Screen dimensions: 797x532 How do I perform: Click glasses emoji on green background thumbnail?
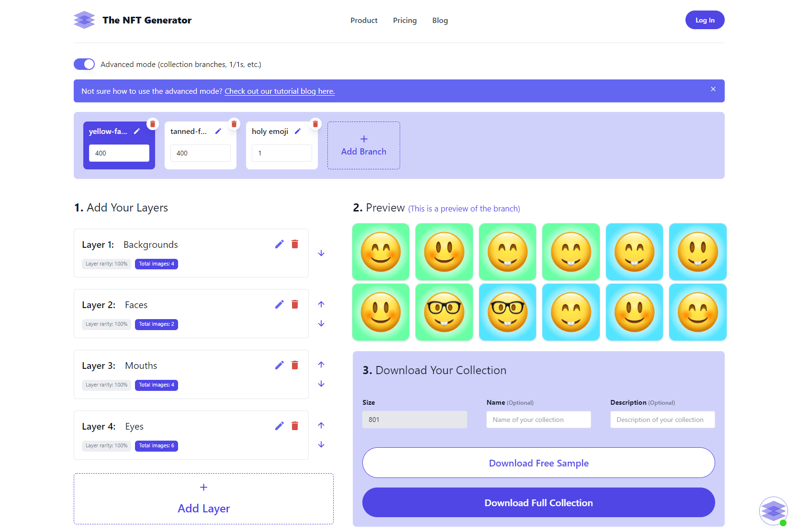coord(444,312)
